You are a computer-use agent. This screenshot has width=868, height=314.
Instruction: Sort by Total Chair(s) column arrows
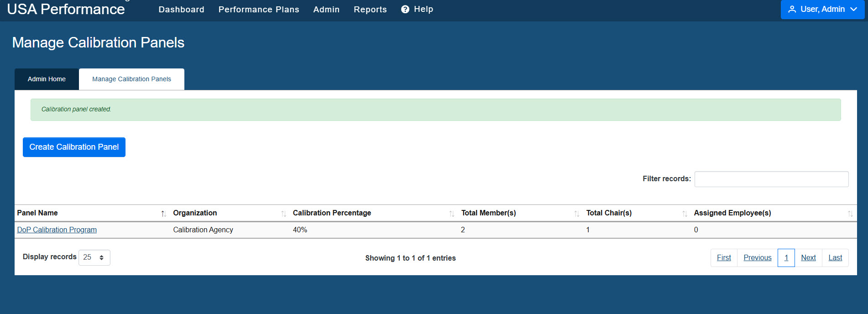point(685,214)
